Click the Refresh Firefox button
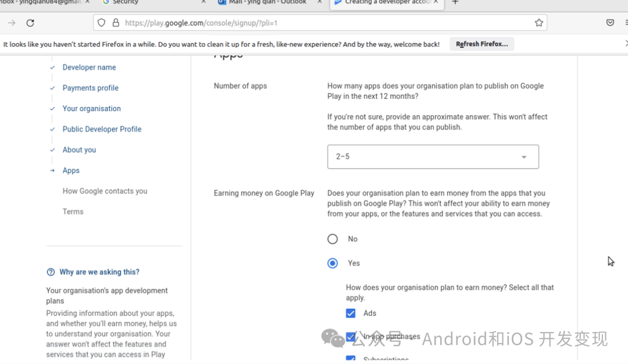This screenshot has height=364, width=628. click(482, 44)
